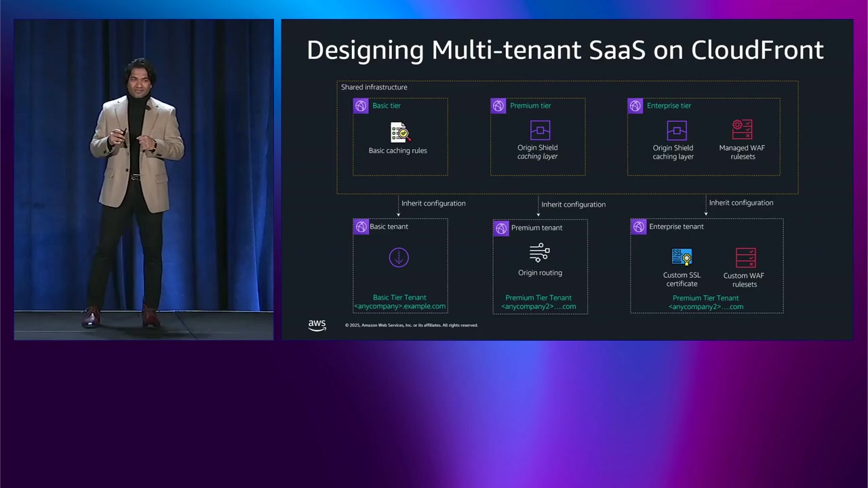Click the purple icon beside Premium tier
Screen dimensions: 868x488
pos(498,106)
